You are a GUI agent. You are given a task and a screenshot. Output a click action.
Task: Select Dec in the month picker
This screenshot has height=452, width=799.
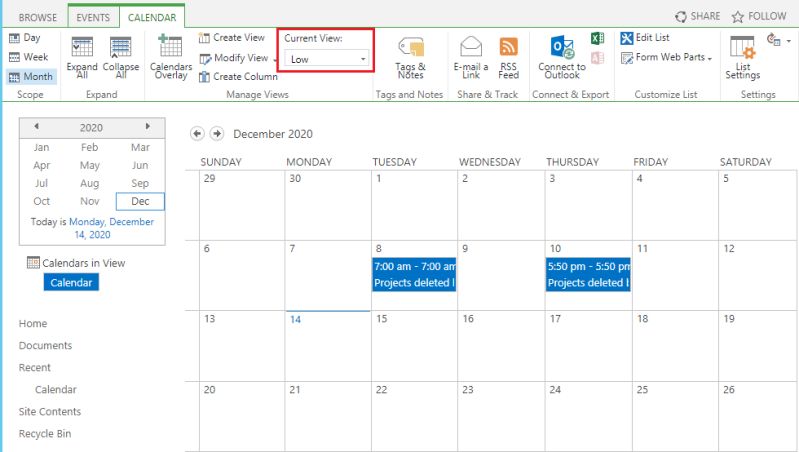(140, 201)
